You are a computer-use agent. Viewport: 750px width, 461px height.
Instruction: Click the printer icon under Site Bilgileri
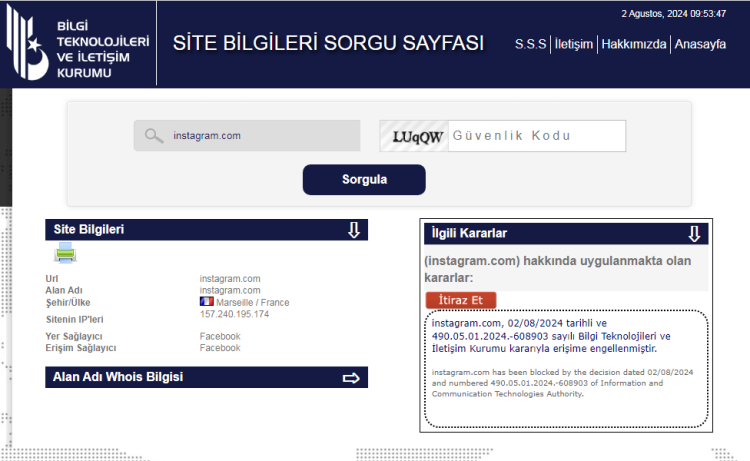[65, 254]
